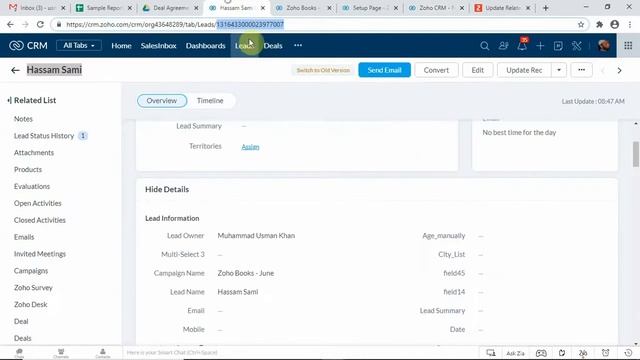
Task: Open Attachments related list
Action: (x=34, y=153)
